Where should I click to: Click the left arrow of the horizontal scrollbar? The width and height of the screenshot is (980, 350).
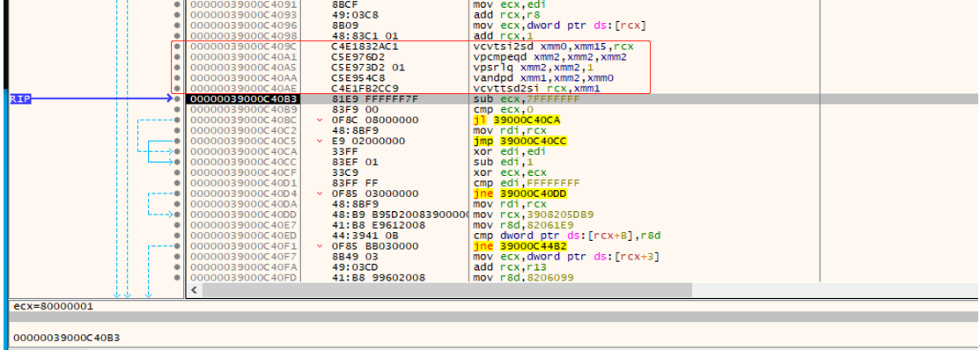(x=194, y=289)
